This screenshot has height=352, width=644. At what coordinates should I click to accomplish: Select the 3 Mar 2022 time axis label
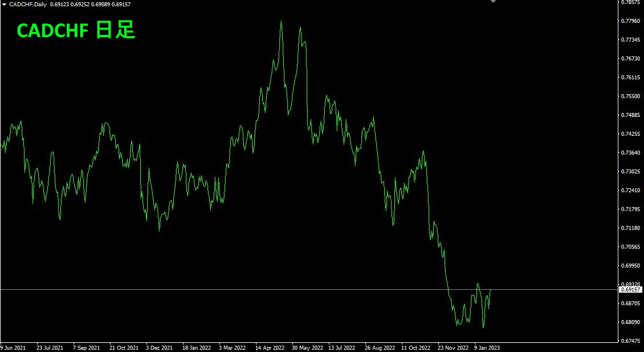pos(233,348)
